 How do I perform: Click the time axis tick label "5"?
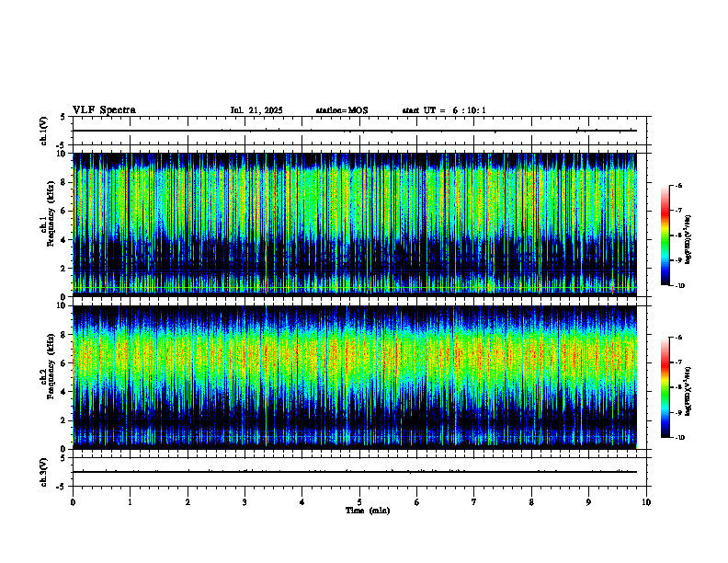(x=359, y=502)
